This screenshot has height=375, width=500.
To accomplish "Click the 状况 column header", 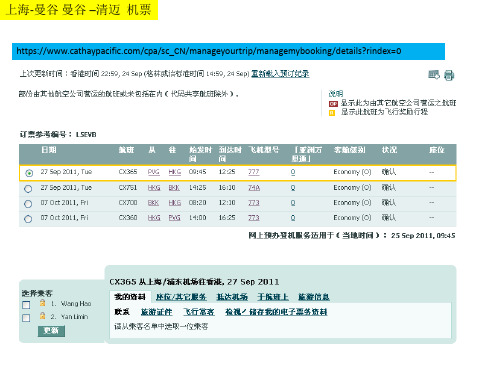I will pos(389,150).
